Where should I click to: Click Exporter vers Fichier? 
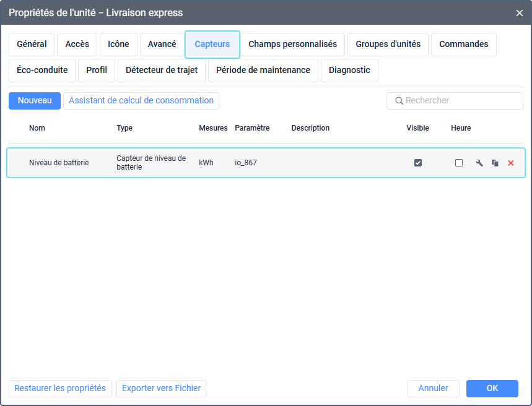[161, 389]
